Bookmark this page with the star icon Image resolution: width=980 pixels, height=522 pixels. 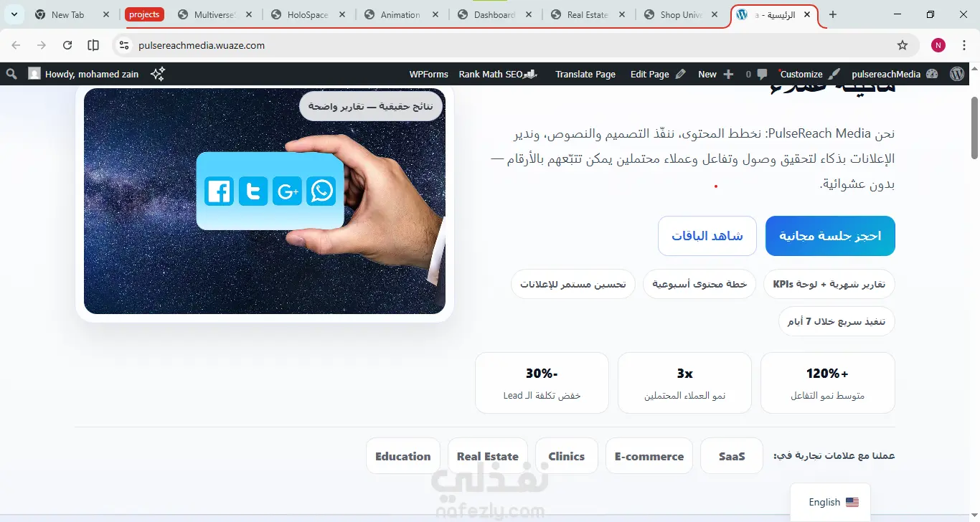click(x=903, y=45)
